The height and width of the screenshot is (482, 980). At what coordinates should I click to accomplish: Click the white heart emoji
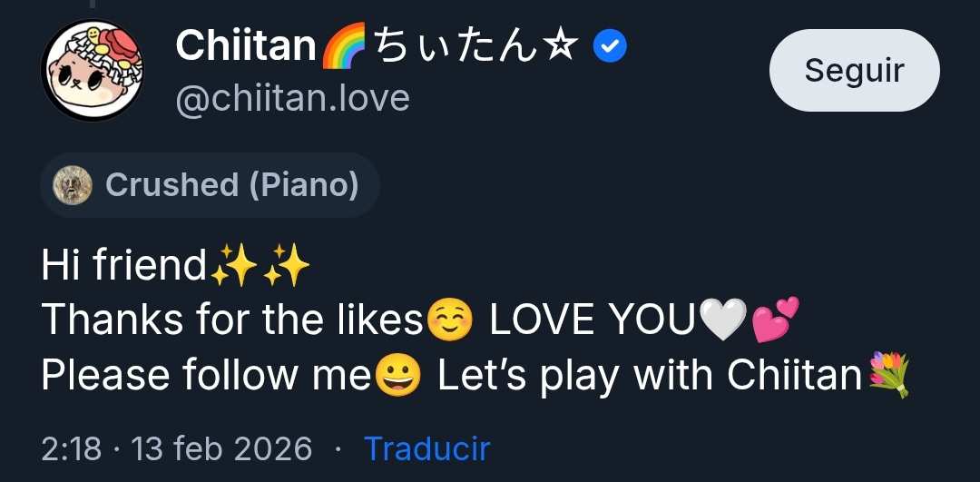[x=724, y=320]
